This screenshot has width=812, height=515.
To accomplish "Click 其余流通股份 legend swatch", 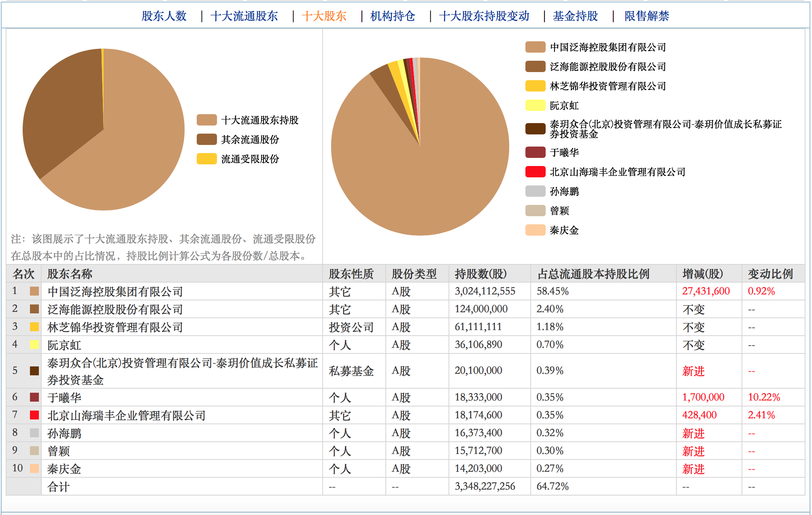I will click(x=207, y=139).
